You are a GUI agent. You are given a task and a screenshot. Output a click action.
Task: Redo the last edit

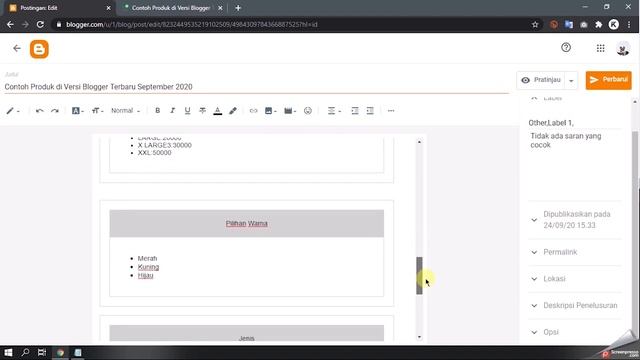[x=55, y=111]
